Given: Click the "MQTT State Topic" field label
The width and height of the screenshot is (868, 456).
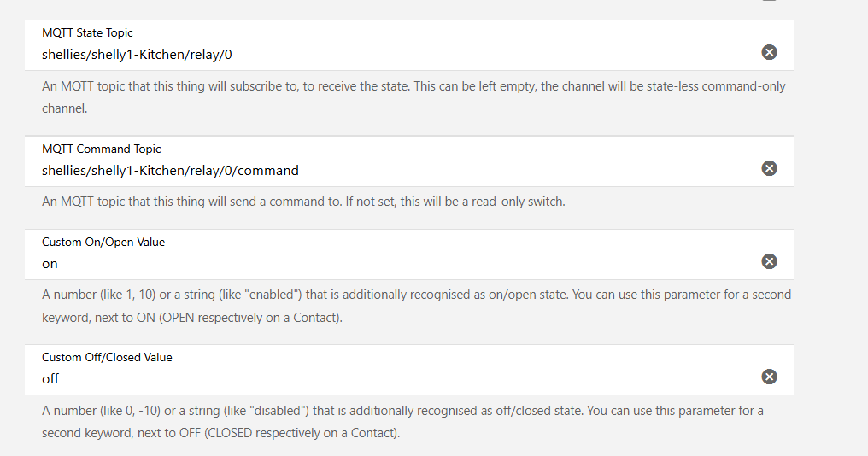Looking at the screenshot, I should (87, 32).
